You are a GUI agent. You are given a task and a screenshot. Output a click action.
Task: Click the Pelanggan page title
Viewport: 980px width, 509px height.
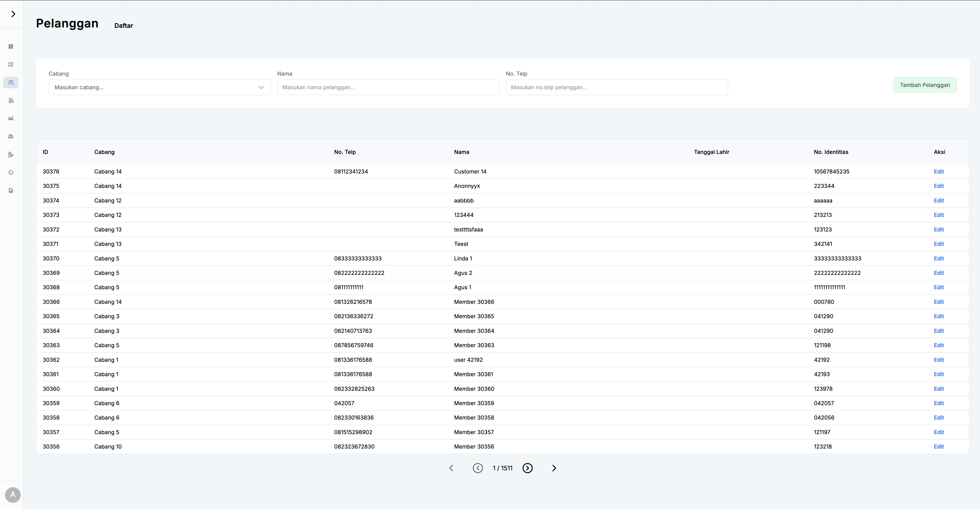coord(67,24)
